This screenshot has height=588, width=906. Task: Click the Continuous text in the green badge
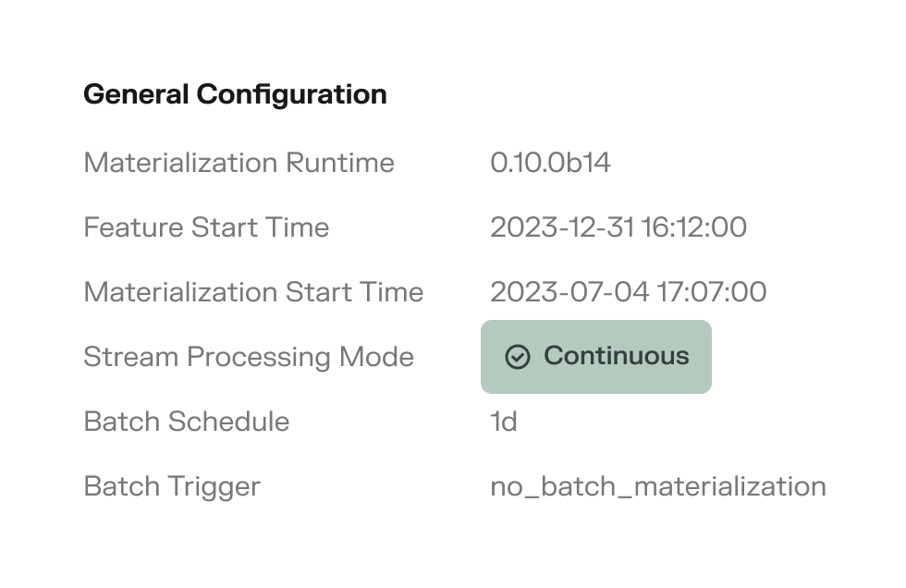(616, 357)
